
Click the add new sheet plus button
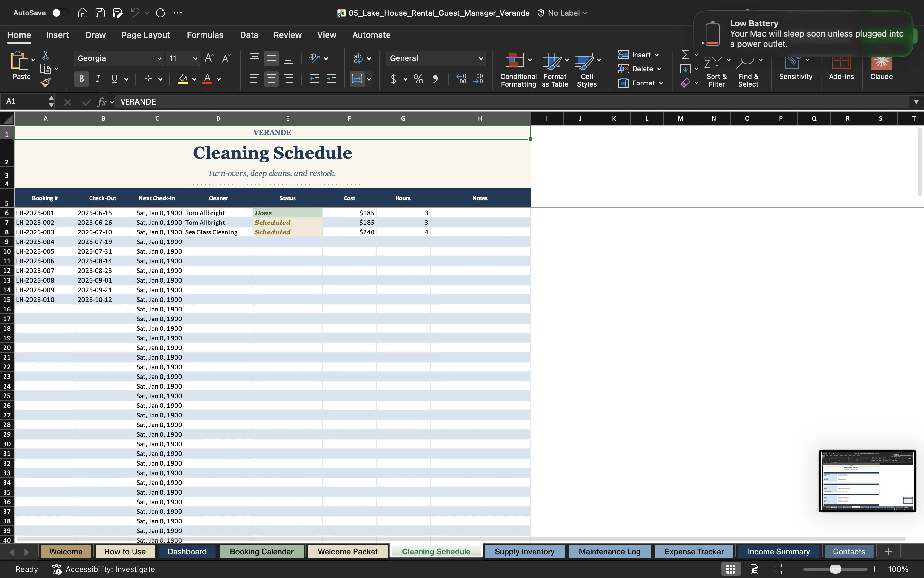click(888, 552)
